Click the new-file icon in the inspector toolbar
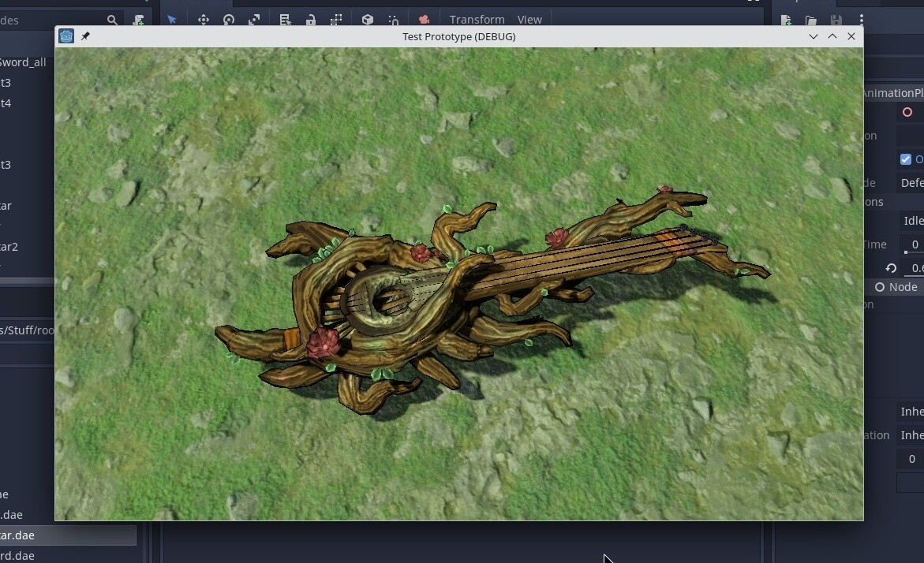The width and height of the screenshot is (924, 563). click(x=785, y=20)
